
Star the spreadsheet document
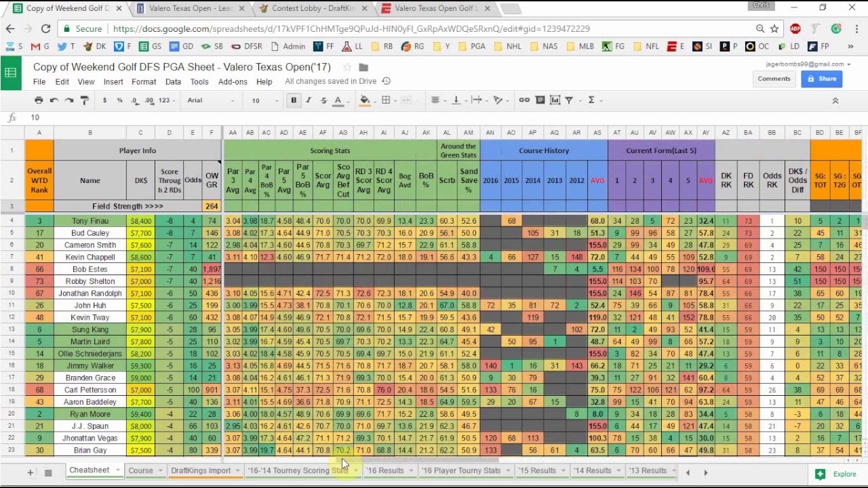click(x=347, y=67)
